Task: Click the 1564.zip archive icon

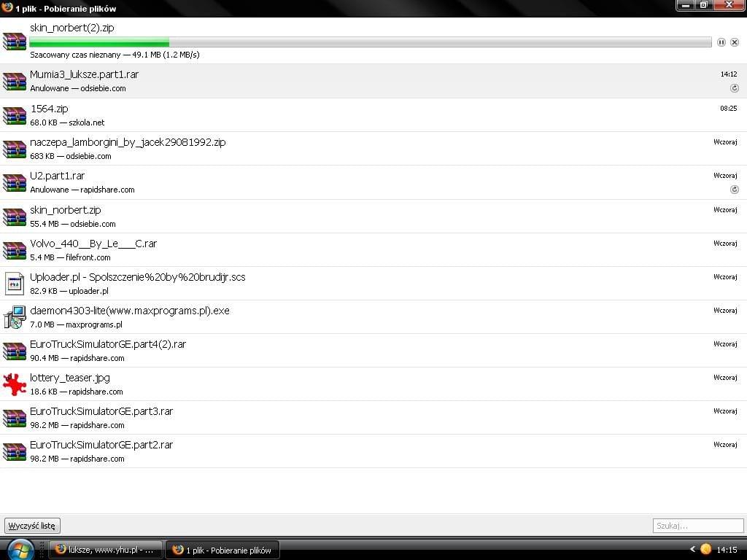Action: point(15,115)
